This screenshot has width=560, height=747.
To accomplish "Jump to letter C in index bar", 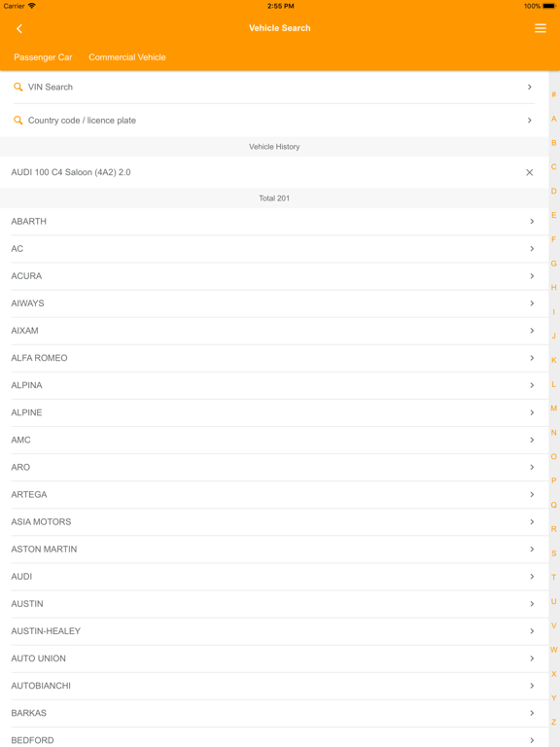I will pos(554,166).
